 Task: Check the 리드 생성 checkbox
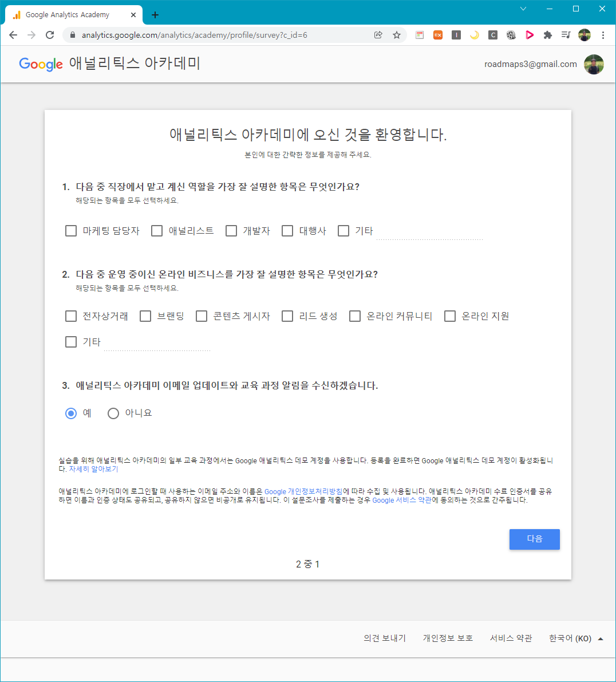click(287, 316)
